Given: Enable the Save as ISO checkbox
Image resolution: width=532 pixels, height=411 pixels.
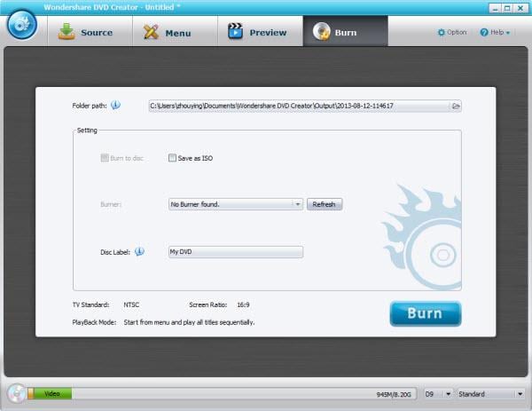Looking at the screenshot, I should point(172,158).
